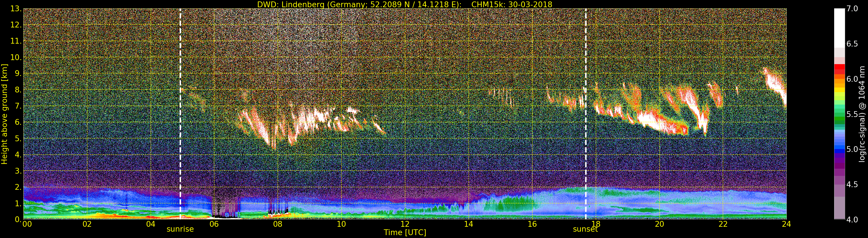Image resolution: width=868 pixels, height=238 pixels.
Task: Click the '14' time axis tick
Action: click(x=468, y=224)
